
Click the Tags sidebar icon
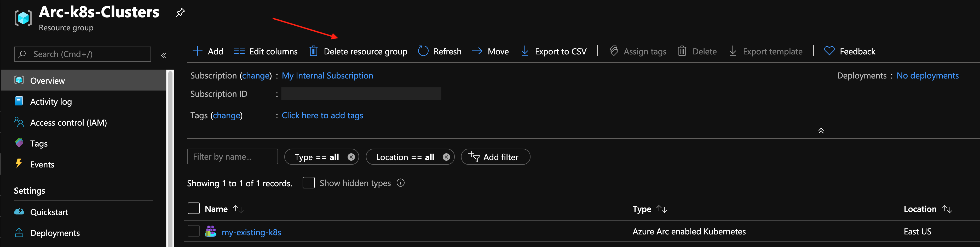coord(19,143)
